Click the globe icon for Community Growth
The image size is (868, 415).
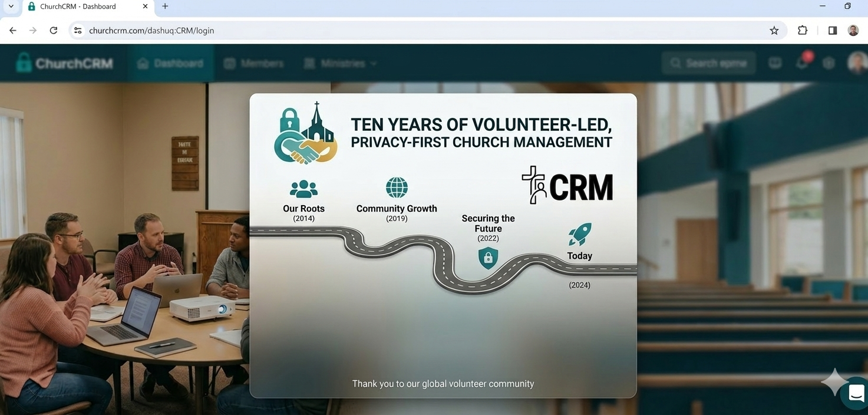[396, 187]
